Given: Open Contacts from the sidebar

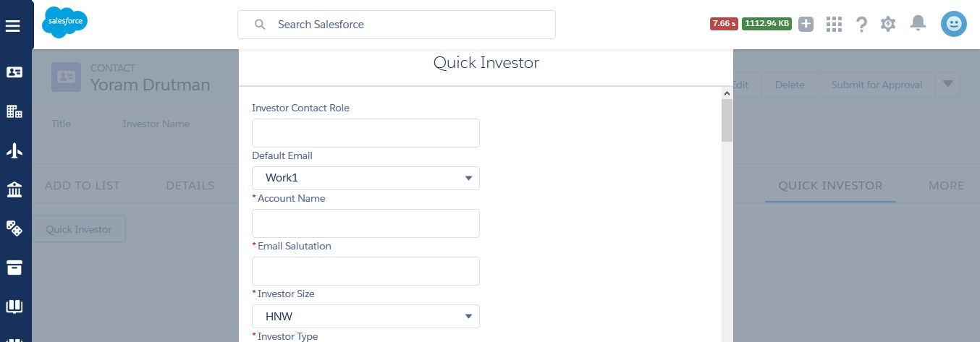Looking at the screenshot, I should 14,72.
